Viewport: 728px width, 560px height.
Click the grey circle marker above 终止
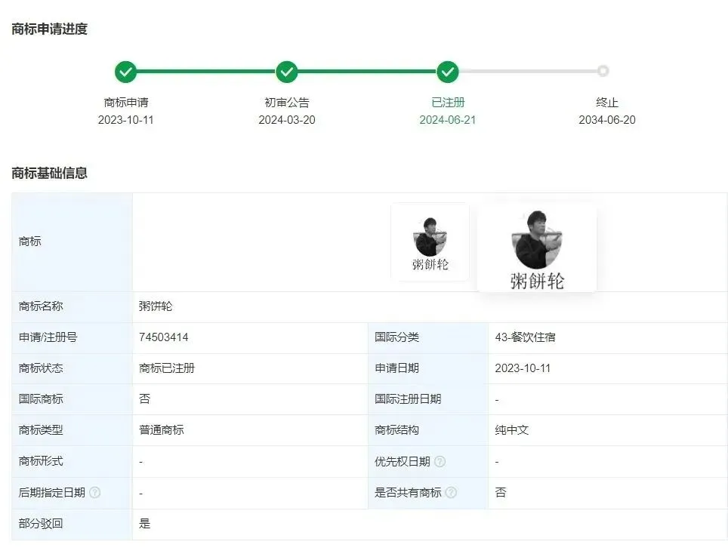(603, 72)
